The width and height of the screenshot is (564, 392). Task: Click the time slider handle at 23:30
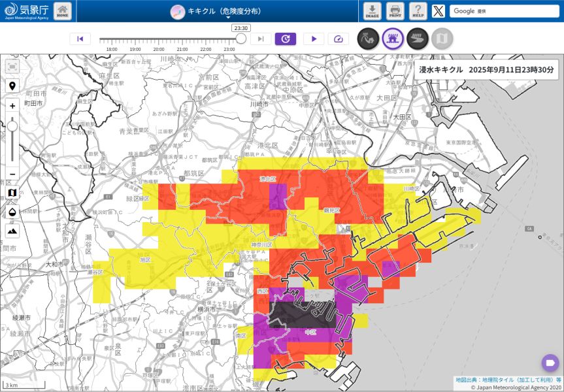pyautogui.click(x=241, y=39)
